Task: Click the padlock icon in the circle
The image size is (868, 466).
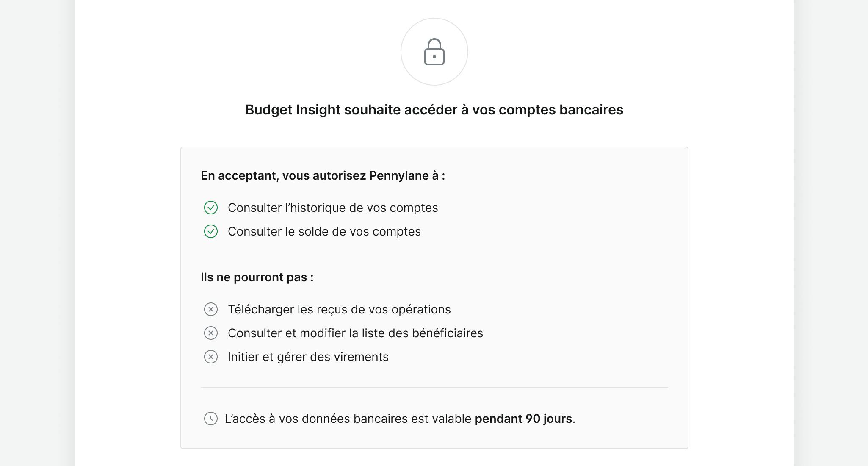Action: click(434, 52)
